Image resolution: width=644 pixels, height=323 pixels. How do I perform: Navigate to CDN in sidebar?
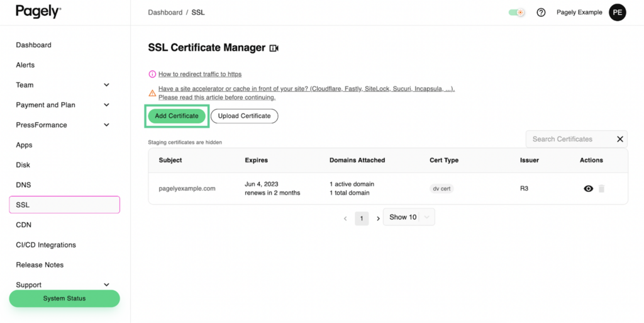click(x=23, y=225)
